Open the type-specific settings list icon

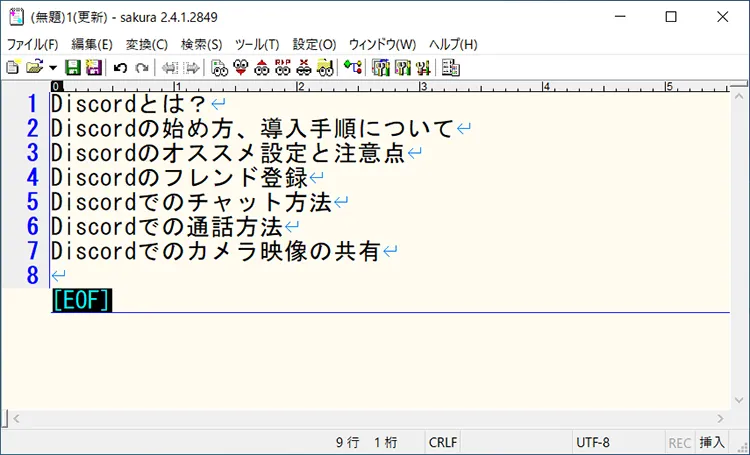click(381, 68)
